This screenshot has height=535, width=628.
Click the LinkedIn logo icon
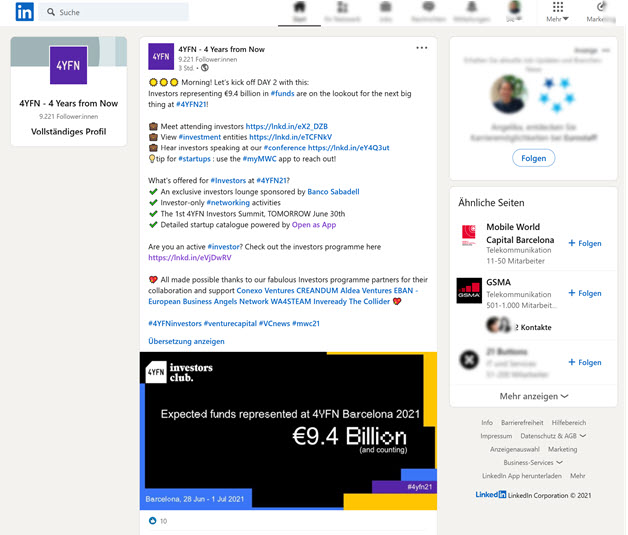[24, 12]
